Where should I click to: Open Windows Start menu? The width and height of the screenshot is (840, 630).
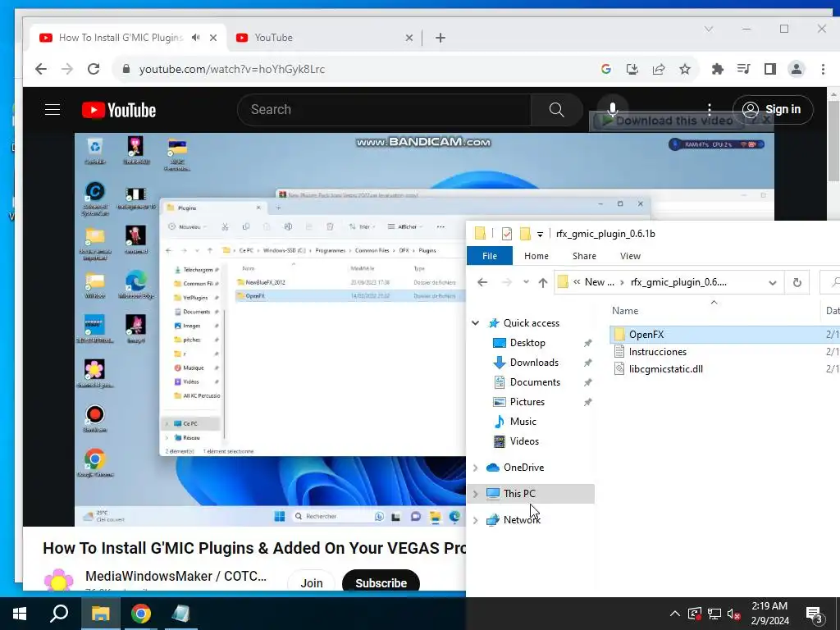[20, 614]
